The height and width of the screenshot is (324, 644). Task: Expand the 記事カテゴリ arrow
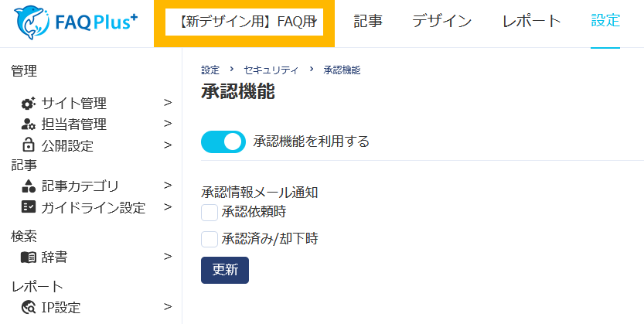tap(168, 185)
